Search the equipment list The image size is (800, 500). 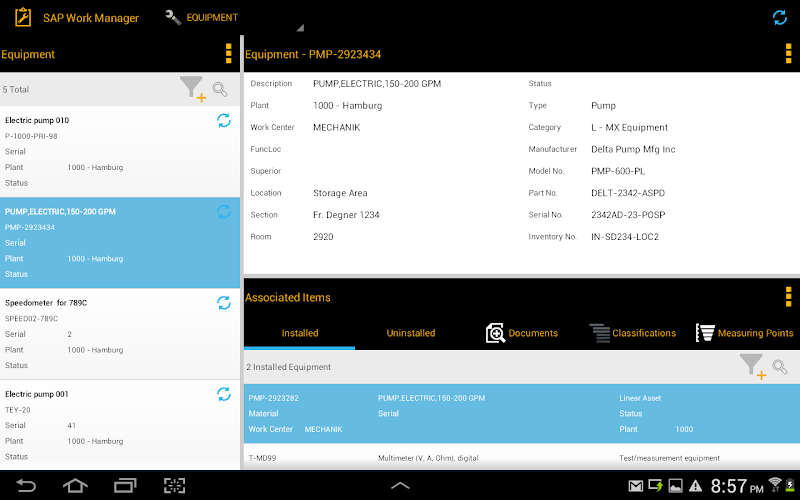(x=220, y=89)
